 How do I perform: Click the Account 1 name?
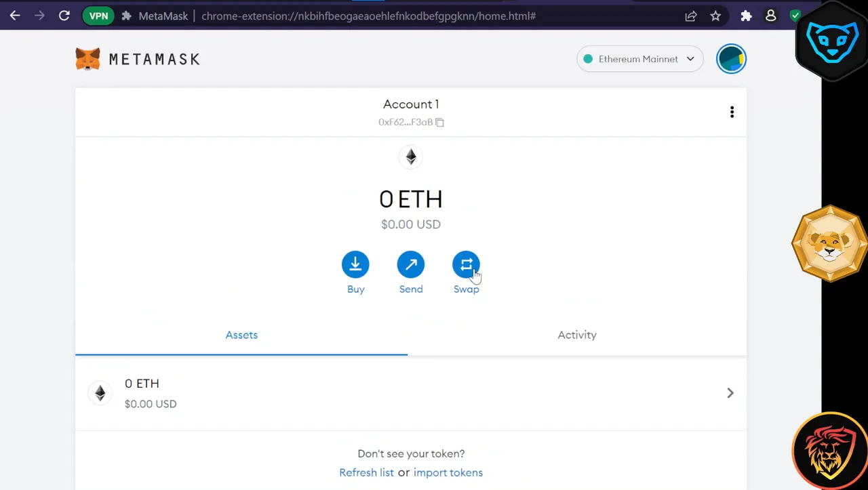tap(411, 104)
